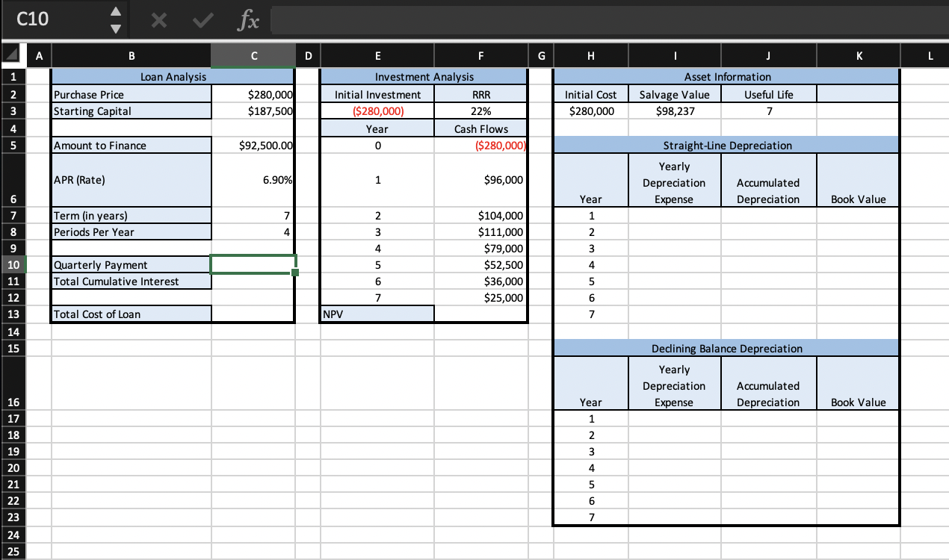
Task: Click the Investment Analysis header cell
Action: coord(424,77)
